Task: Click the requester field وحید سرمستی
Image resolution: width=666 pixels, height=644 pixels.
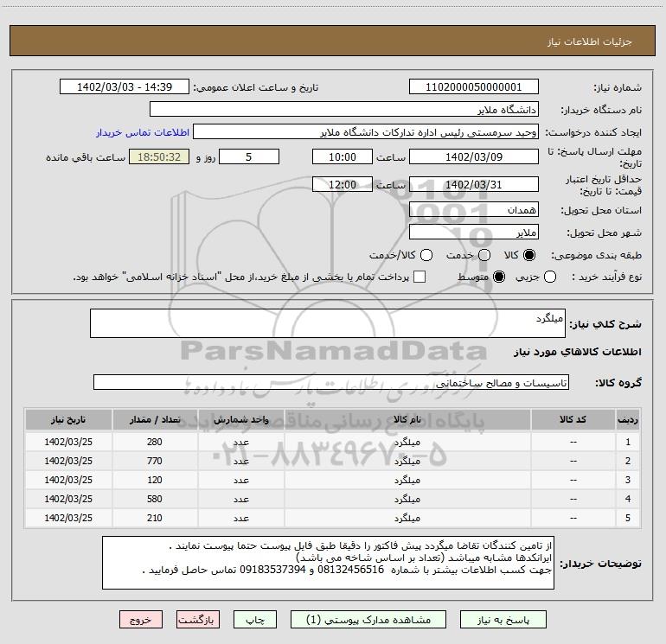Action: point(366,132)
